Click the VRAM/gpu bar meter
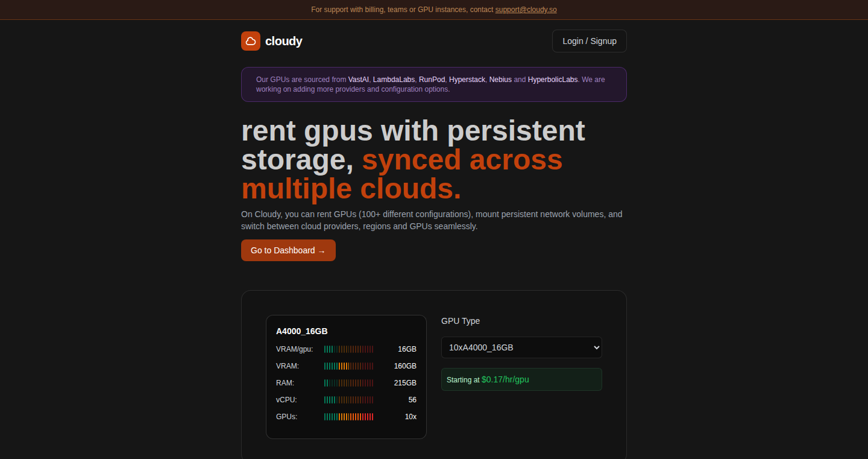The image size is (868, 459). click(349, 349)
